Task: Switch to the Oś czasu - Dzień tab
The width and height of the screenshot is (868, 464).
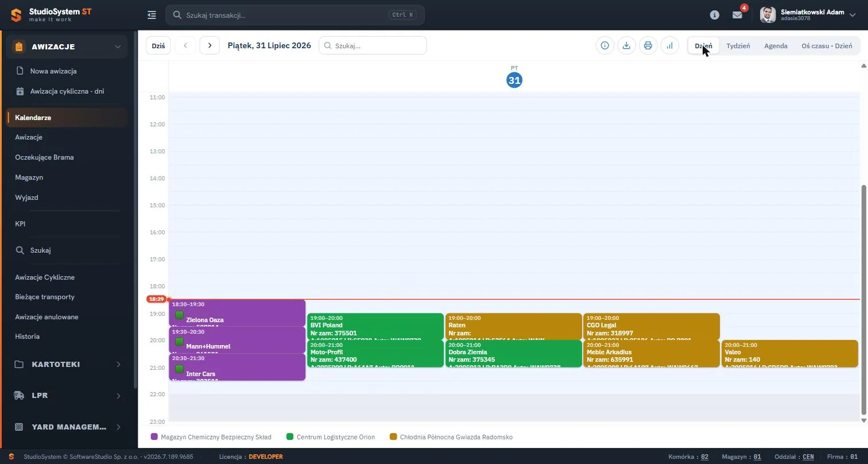Action: (x=827, y=46)
